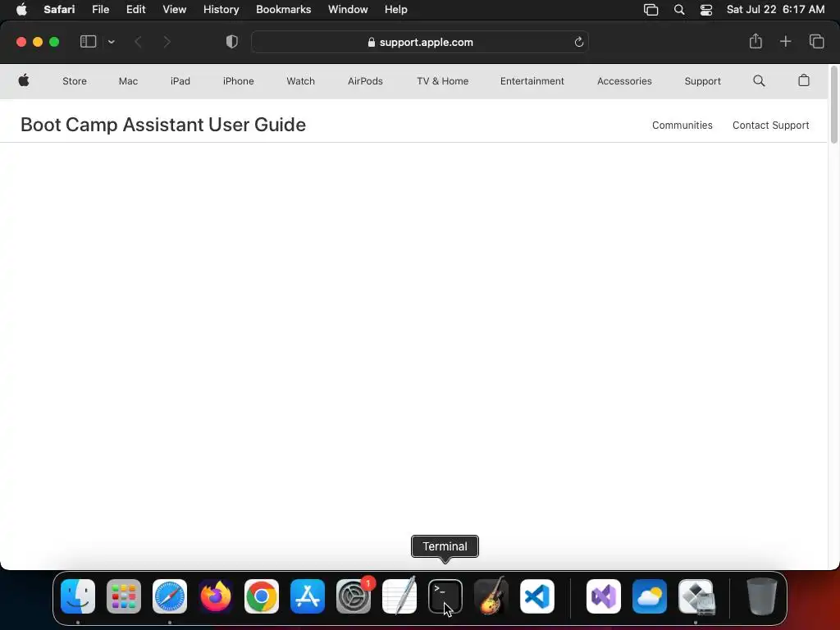Open the Mac section link
This screenshot has width=840, height=630.
click(128, 81)
